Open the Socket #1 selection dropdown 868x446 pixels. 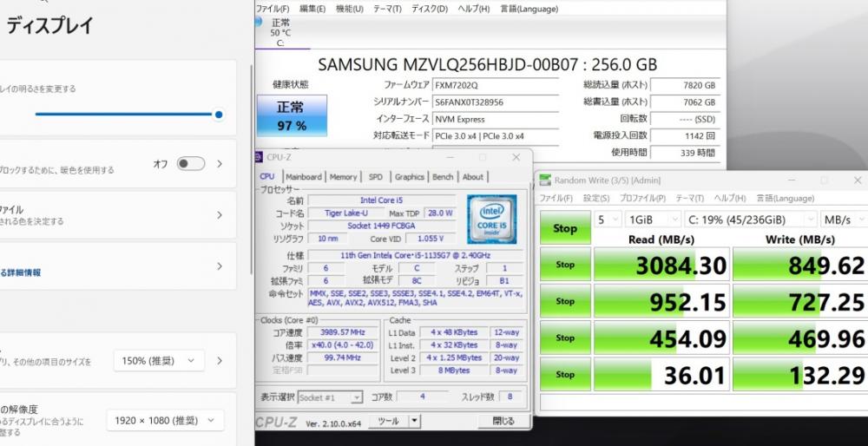pos(331,397)
